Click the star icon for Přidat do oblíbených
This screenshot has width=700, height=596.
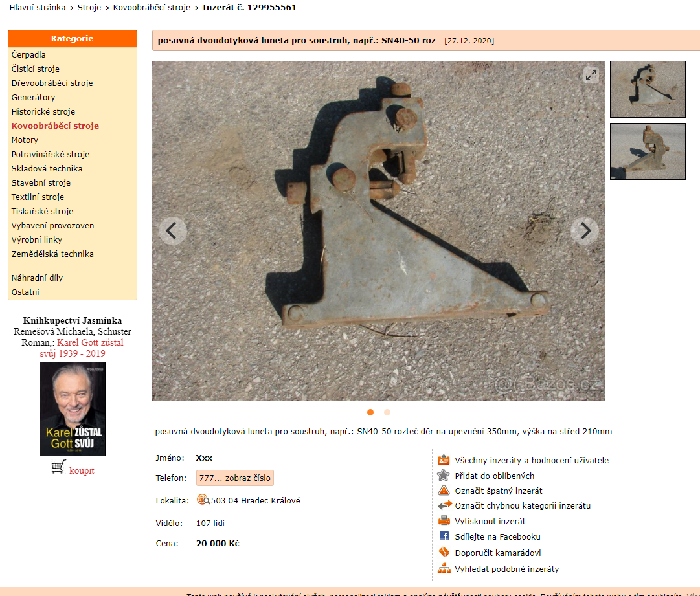coord(444,476)
